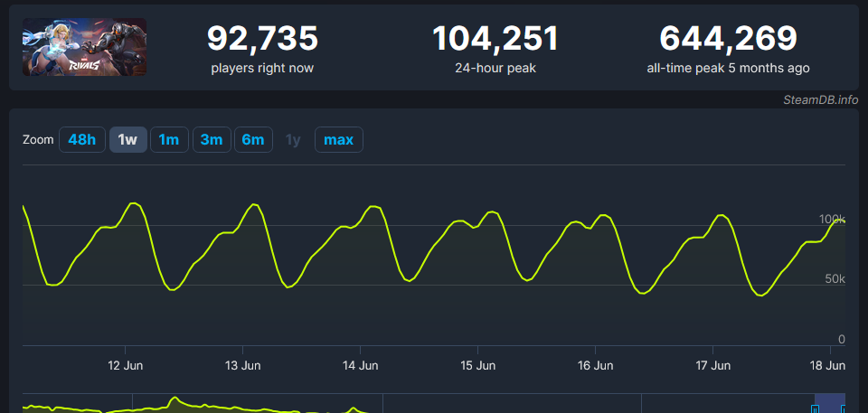Switch chart zoom to 3m

[212, 139]
